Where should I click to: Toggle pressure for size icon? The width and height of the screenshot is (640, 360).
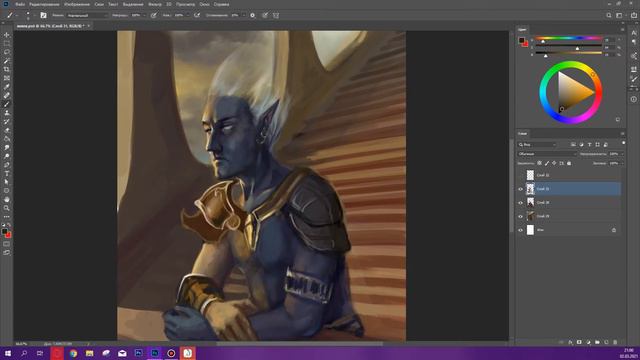tap(265, 15)
